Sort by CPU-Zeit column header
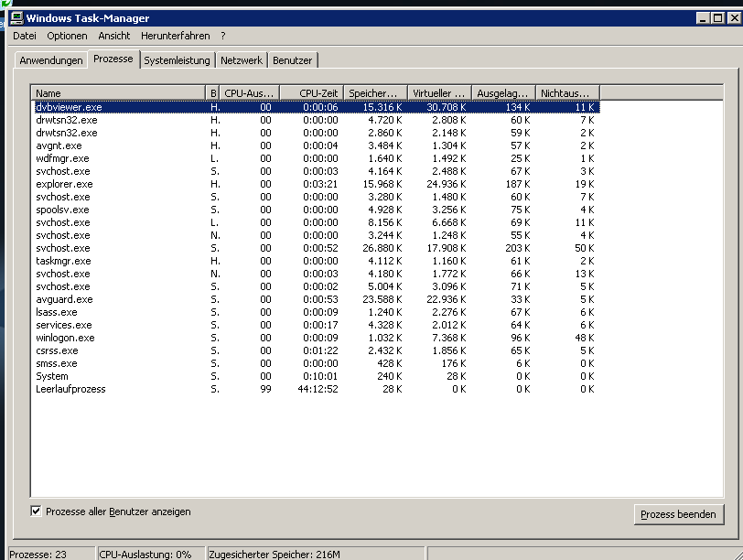The image size is (743, 560). pyautogui.click(x=310, y=92)
